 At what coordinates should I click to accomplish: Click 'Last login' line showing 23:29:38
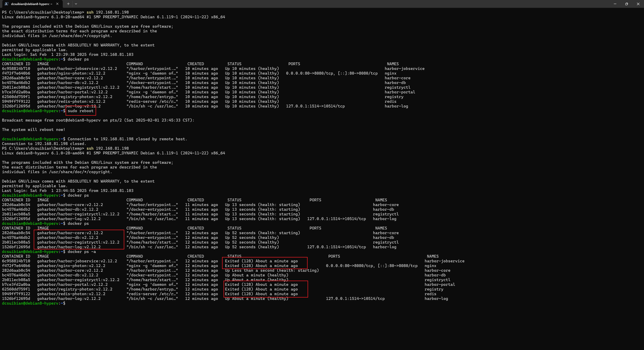pyautogui.click(x=68, y=54)
